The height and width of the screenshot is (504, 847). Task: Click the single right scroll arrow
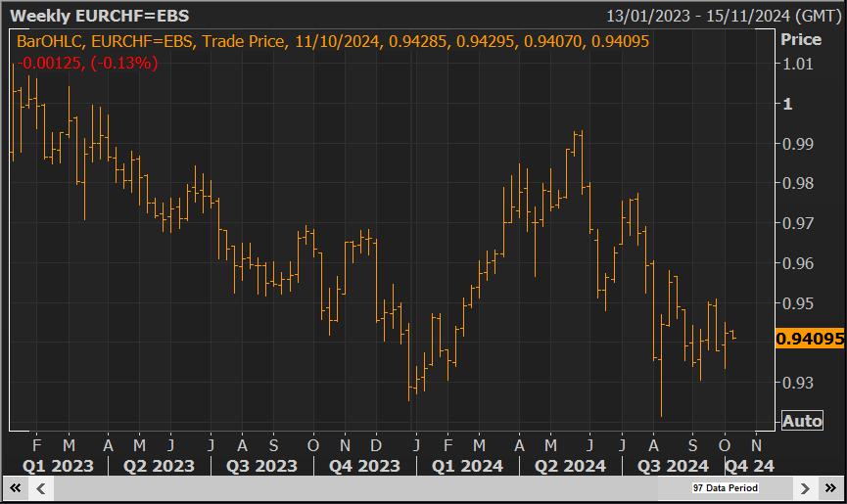(805, 488)
